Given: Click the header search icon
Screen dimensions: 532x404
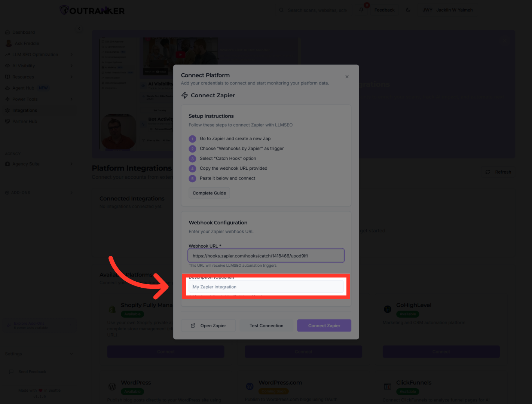Looking at the screenshot, I should [281, 10].
